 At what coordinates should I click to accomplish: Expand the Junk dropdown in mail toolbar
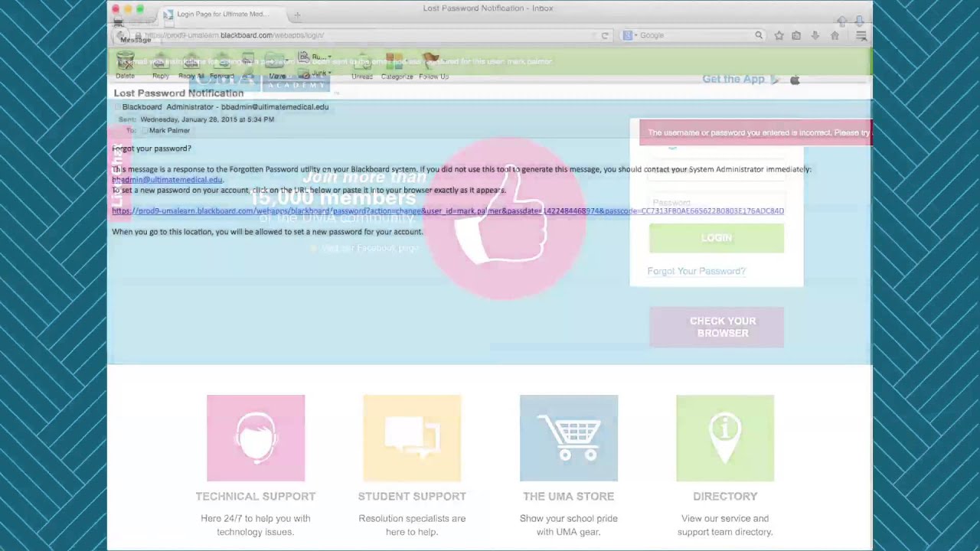click(x=314, y=73)
